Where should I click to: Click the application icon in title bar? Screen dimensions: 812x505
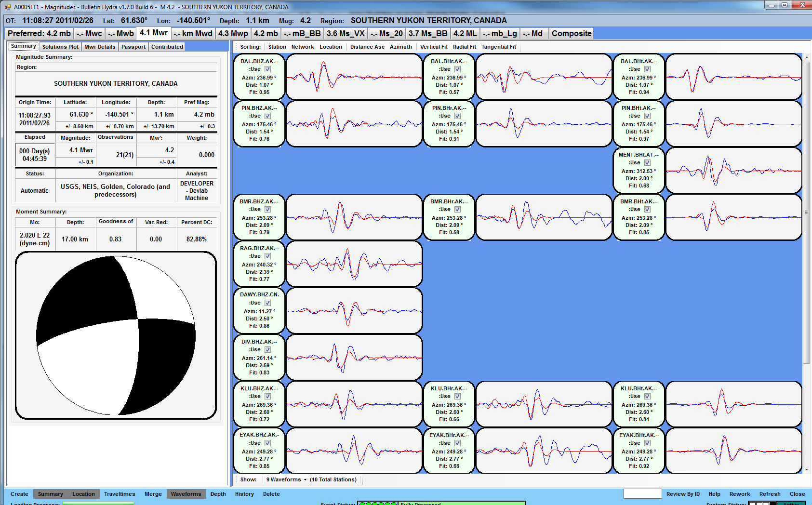tap(8, 7)
